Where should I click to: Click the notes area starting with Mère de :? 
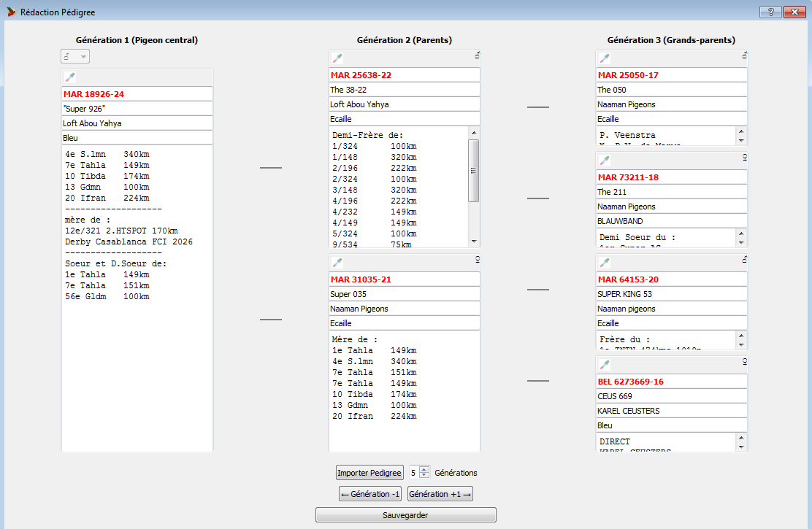405,391
